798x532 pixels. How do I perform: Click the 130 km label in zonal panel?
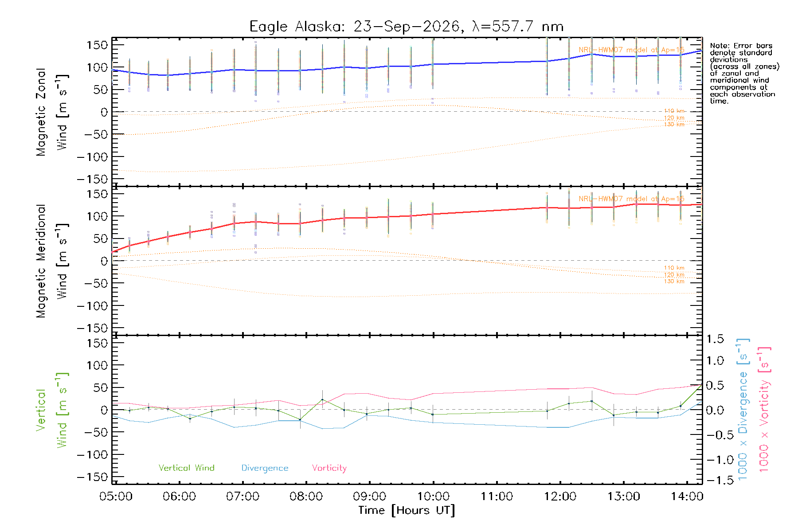tap(674, 125)
